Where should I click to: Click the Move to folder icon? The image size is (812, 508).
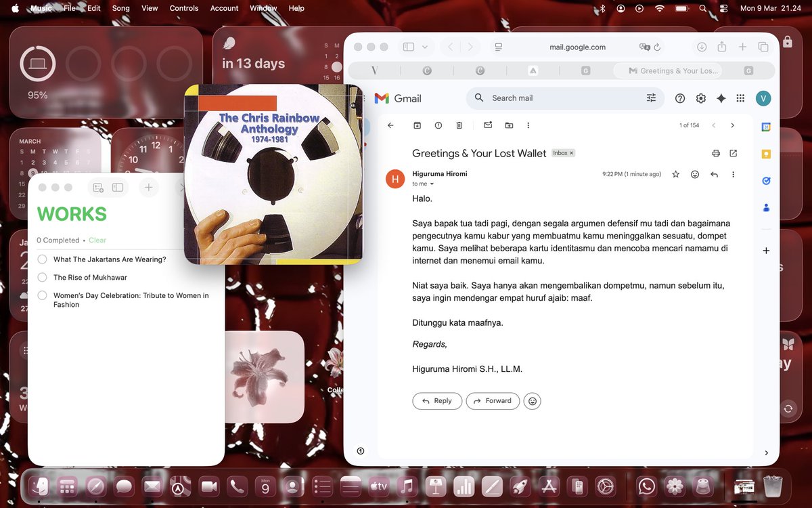(x=509, y=125)
